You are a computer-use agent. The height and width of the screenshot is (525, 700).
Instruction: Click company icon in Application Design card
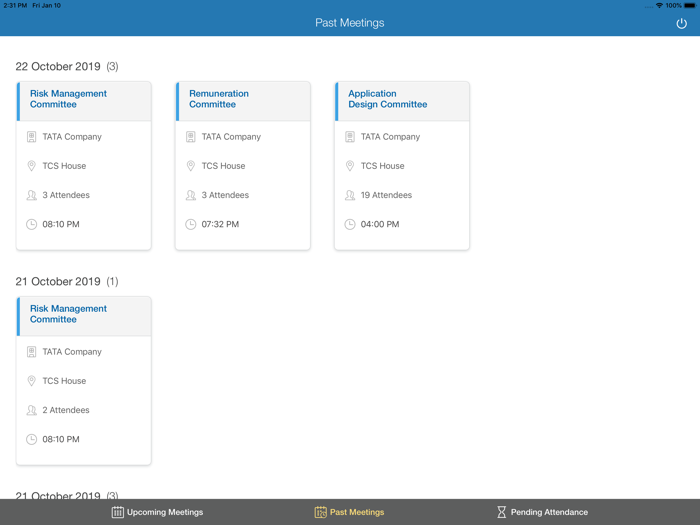point(350,137)
